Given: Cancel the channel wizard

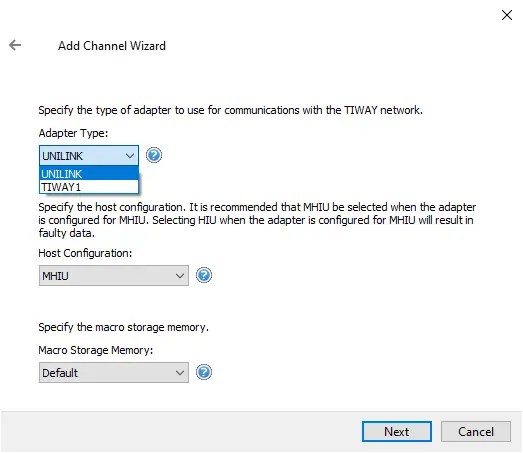Looking at the screenshot, I should (476, 432).
